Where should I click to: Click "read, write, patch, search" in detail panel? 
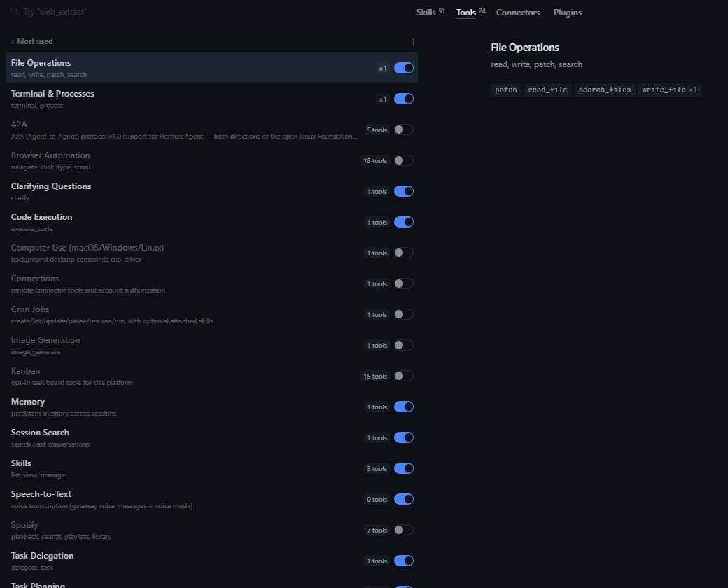coord(537,64)
